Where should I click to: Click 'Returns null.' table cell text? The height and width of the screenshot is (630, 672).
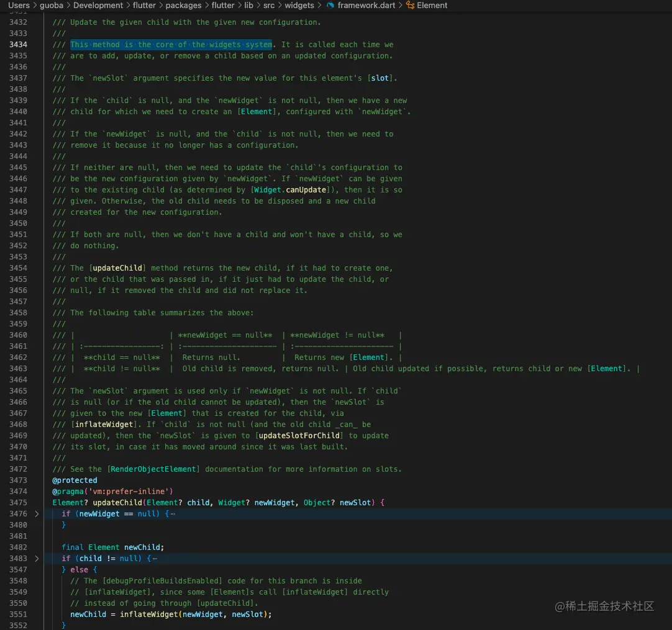point(211,357)
